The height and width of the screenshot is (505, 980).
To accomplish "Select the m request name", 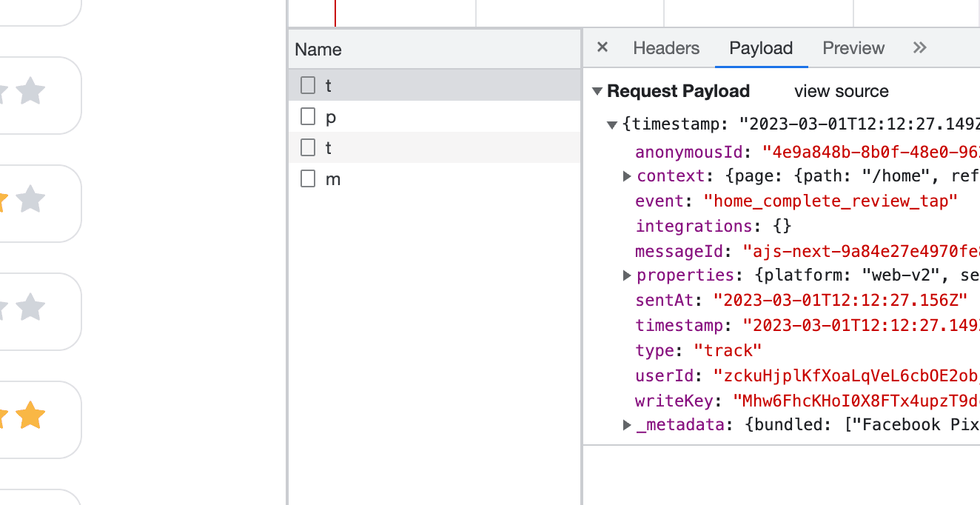I will pos(333,179).
